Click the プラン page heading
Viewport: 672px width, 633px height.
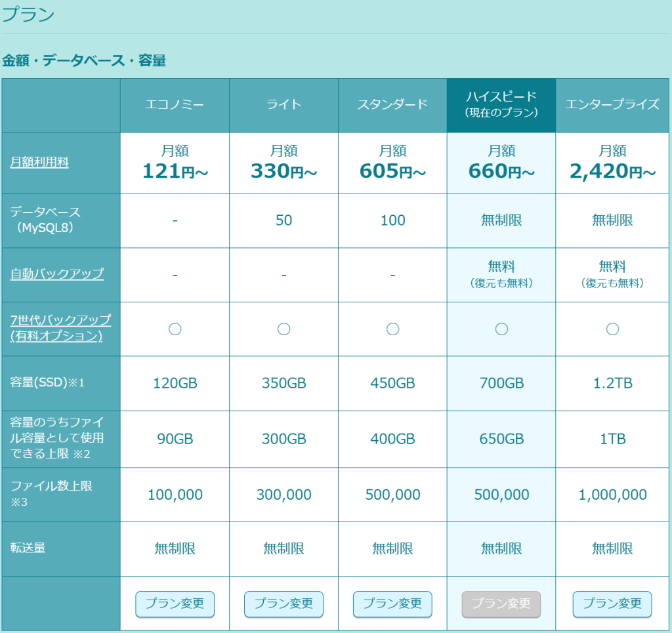tap(28, 15)
